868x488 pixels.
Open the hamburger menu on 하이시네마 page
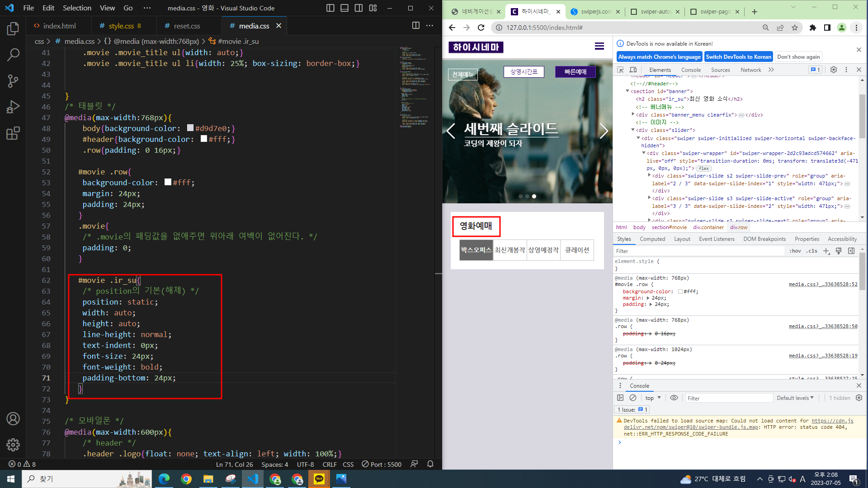pyautogui.click(x=599, y=46)
